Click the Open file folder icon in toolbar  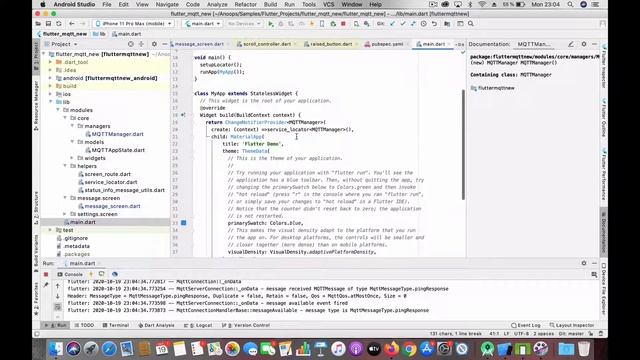tap(38, 24)
